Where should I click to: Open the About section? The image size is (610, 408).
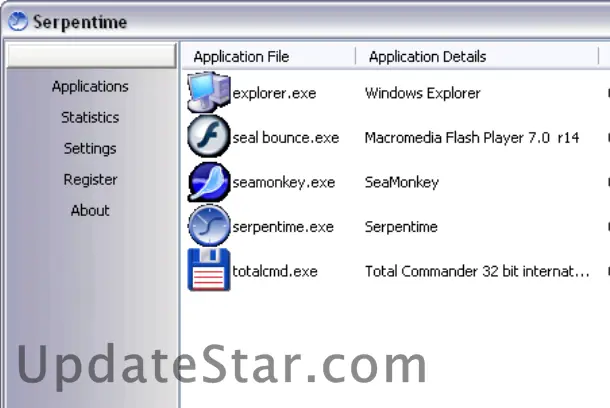[90, 211]
